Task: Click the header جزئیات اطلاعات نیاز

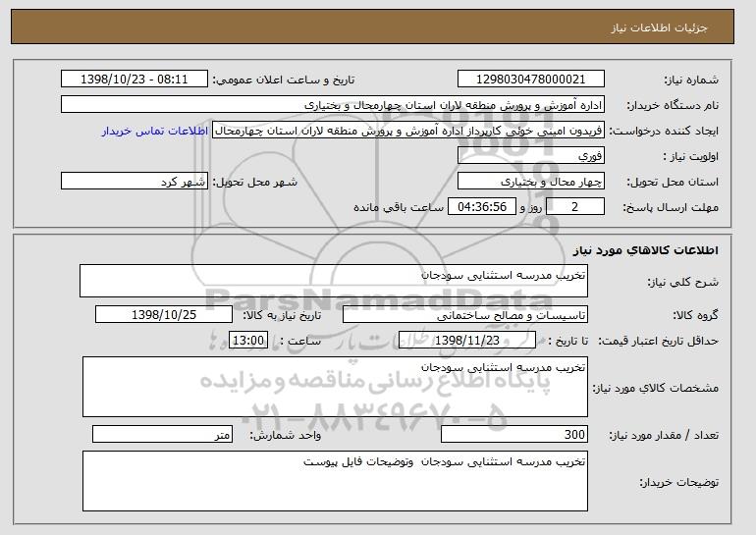Action: (x=659, y=27)
